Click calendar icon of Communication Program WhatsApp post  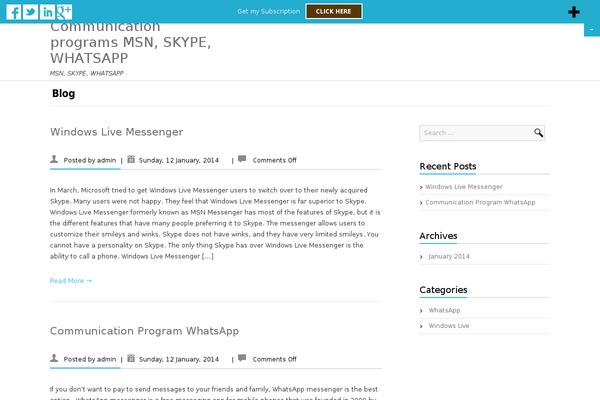[x=131, y=358]
